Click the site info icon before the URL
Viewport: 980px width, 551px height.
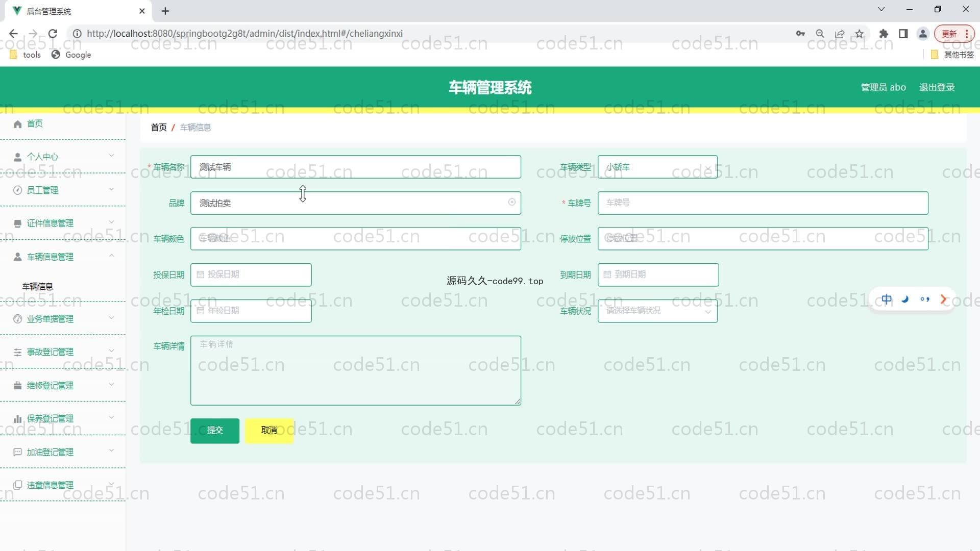77,34
